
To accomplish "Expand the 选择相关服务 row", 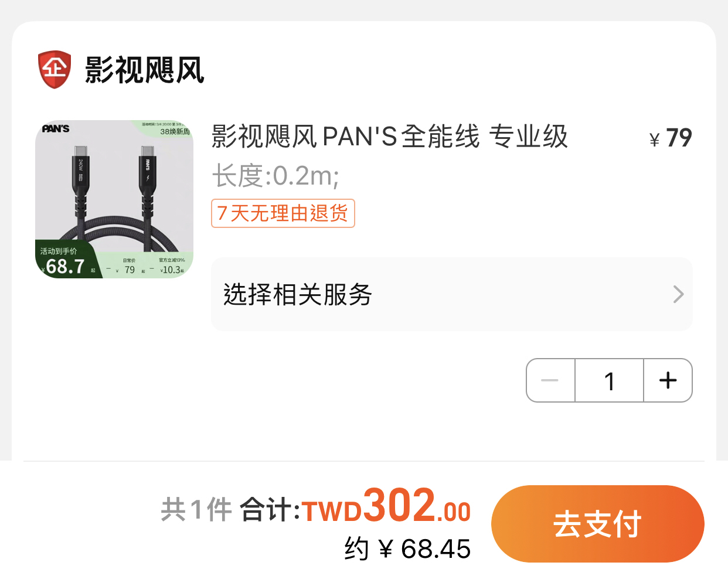I will (452, 294).
